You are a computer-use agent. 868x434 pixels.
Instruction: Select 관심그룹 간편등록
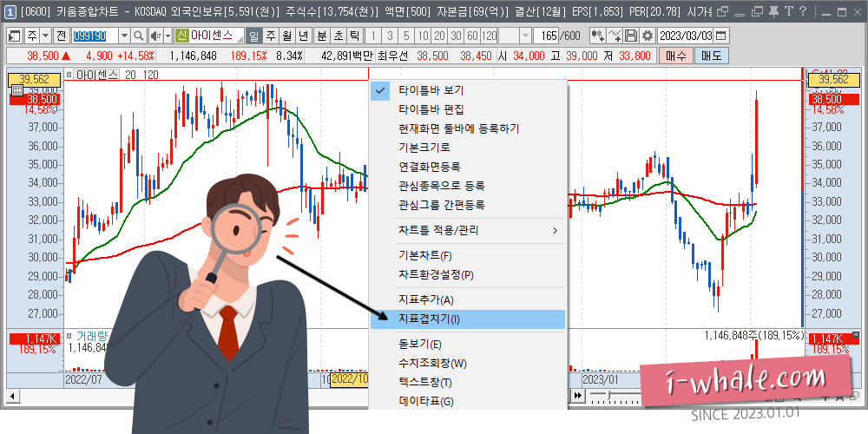click(x=468, y=205)
